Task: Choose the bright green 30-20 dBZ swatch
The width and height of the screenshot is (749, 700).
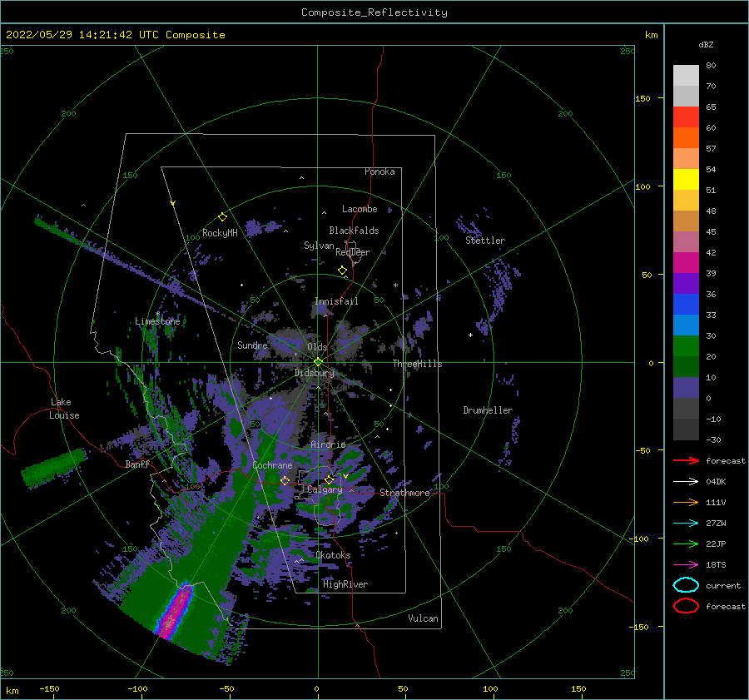Action: click(x=686, y=346)
